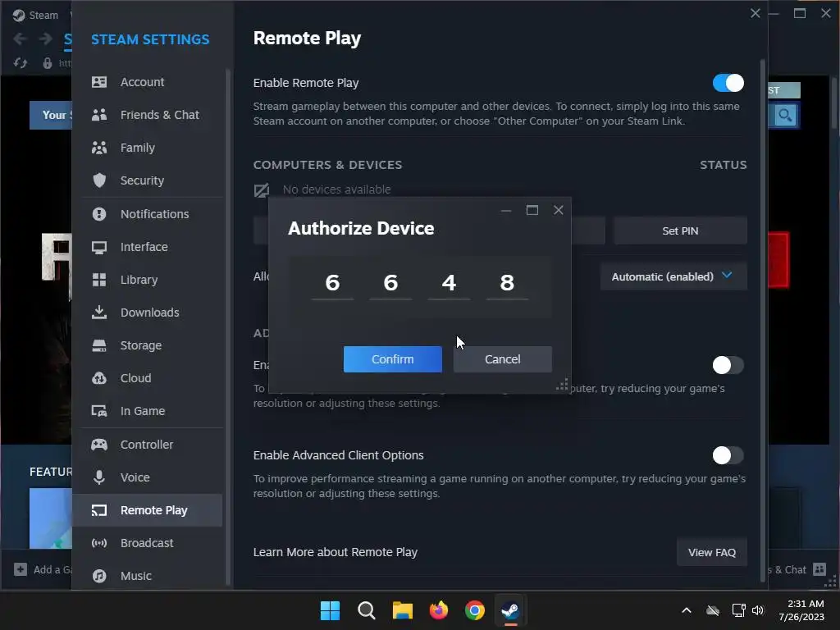Viewport: 840px width, 630px height.
Task: Close the Authorize Device dialog
Action: click(558, 210)
